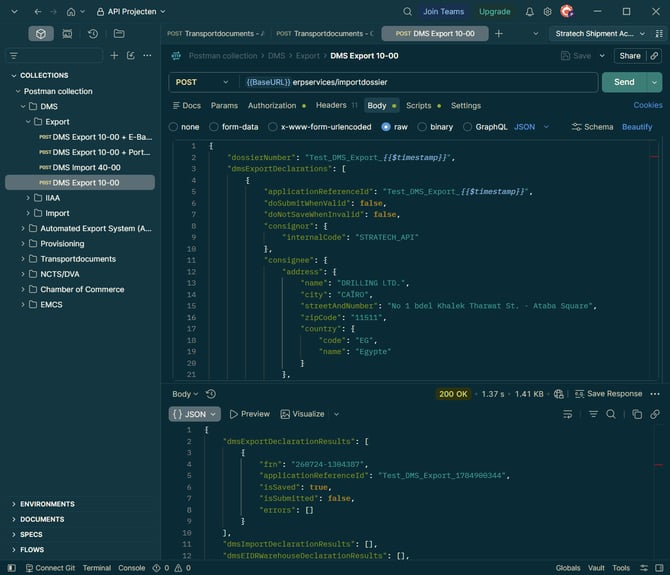Screen dimensions: 670x575
Task: Switch to the Params tab
Action: point(224,106)
